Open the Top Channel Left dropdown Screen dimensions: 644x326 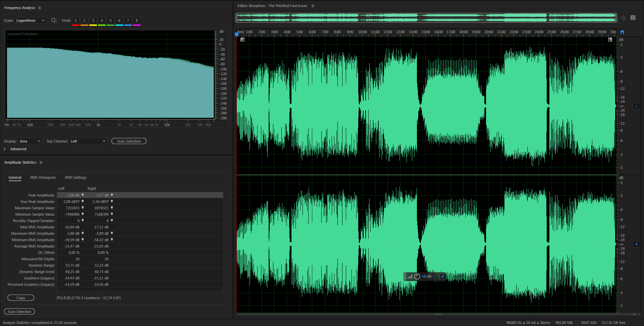[x=88, y=141]
